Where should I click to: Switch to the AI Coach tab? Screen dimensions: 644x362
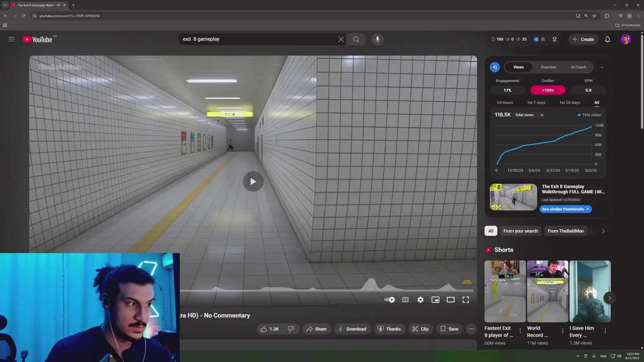click(x=578, y=67)
